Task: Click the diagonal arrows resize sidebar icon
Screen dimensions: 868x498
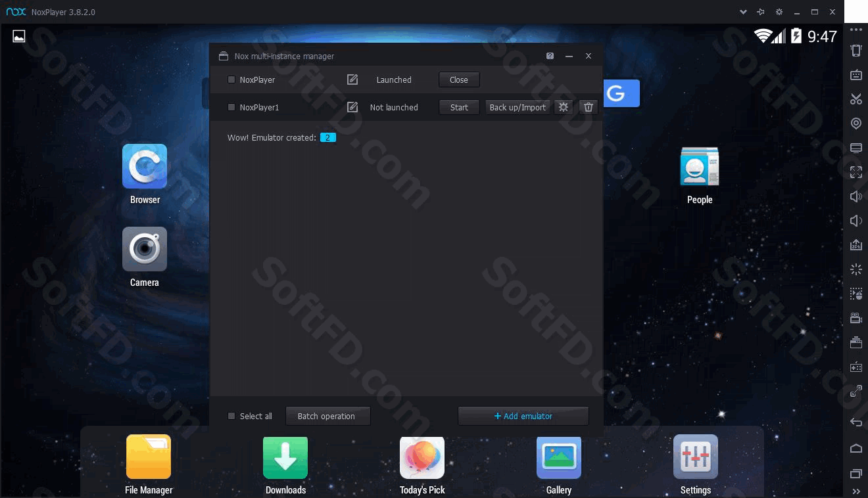Action: coord(856,391)
